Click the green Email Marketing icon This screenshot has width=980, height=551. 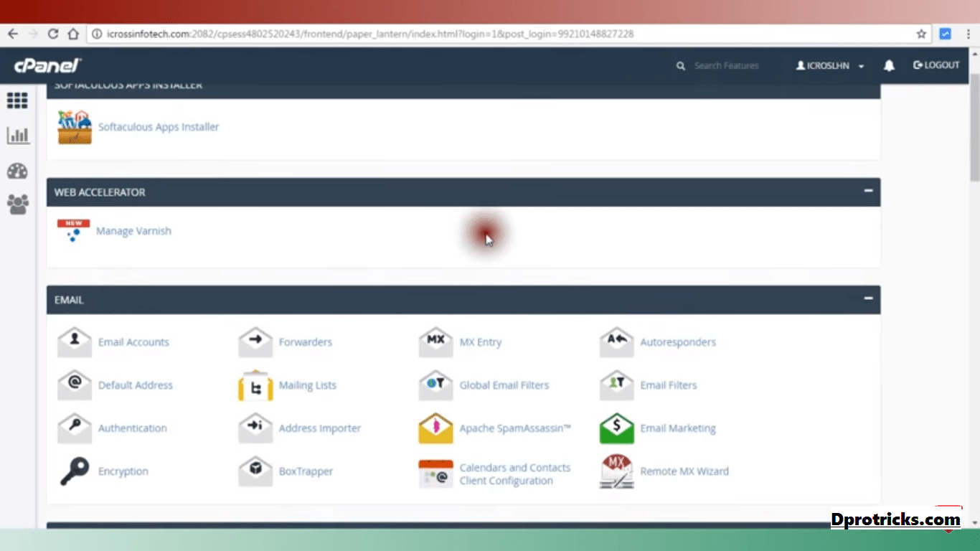click(617, 428)
